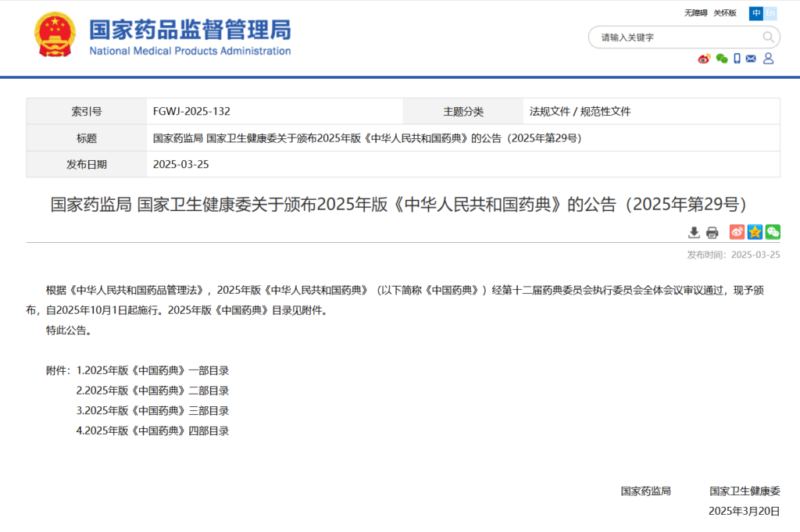Screen dimensions: 800x532
Task: Share to QQ Zone via star icon
Action: click(x=755, y=232)
